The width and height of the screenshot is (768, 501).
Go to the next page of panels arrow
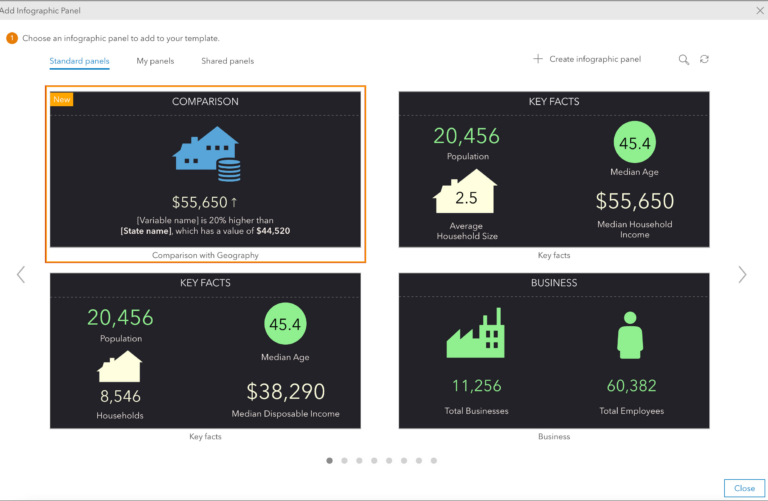click(x=743, y=274)
